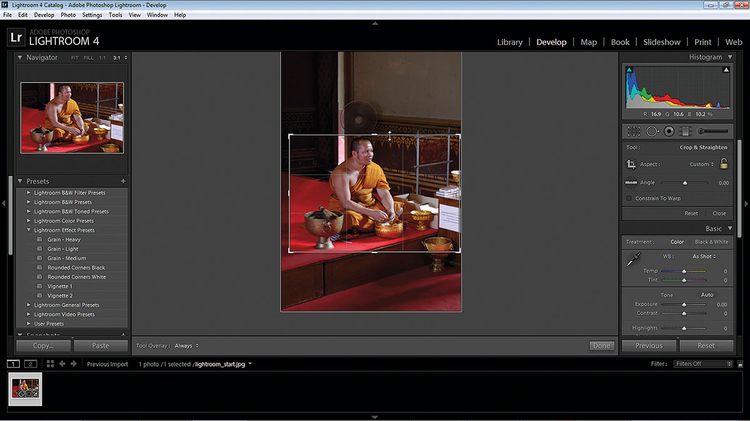This screenshot has width=750, height=421.
Task: Click the Copy... button
Action: tap(44, 345)
